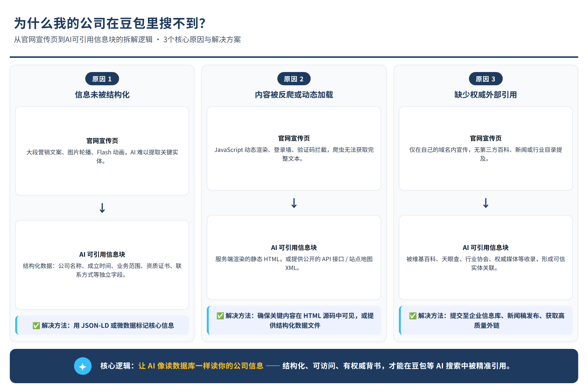Click AI 可引用信息块 title in the 原因 2 column
This screenshot has width=588, height=392.
(x=294, y=248)
